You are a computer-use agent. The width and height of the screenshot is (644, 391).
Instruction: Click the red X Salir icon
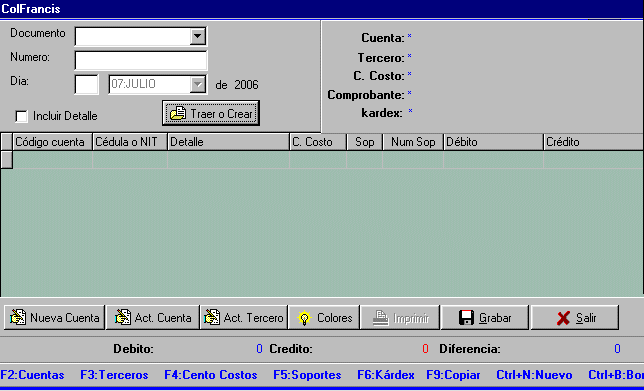(x=563, y=318)
